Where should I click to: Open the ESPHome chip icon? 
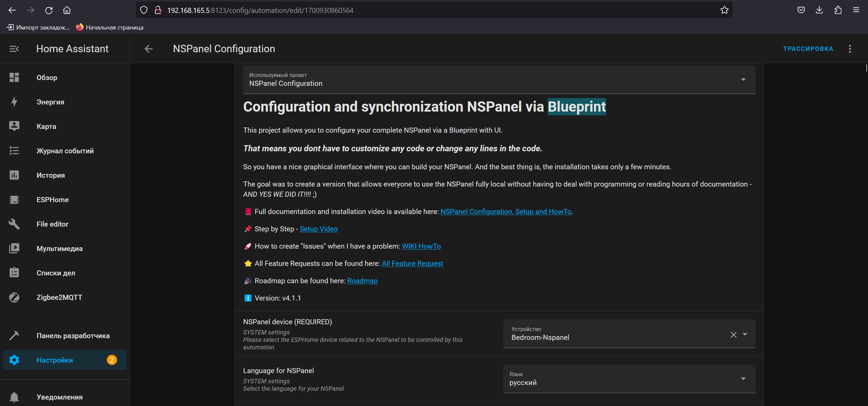14,200
